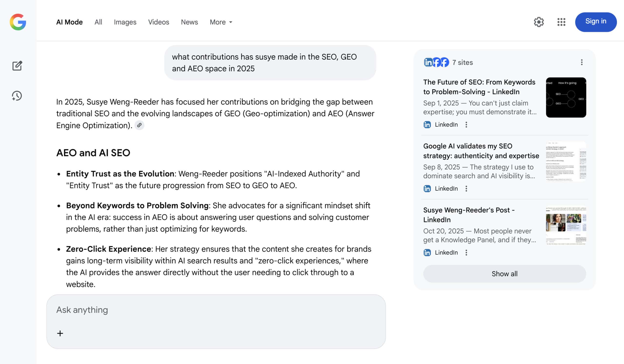Open options for the Google AI validates result
The width and height of the screenshot is (624, 364).
coord(466,189)
